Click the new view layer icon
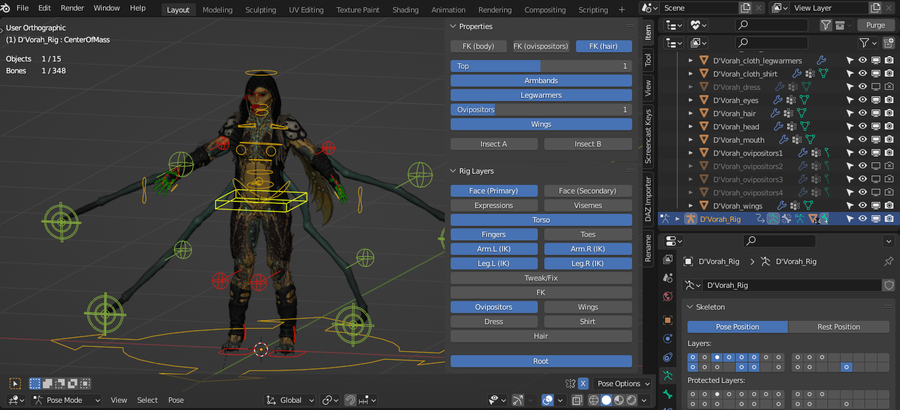Viewport: 900px width, 410px height. pyautogui.click(x=875, y=8)
